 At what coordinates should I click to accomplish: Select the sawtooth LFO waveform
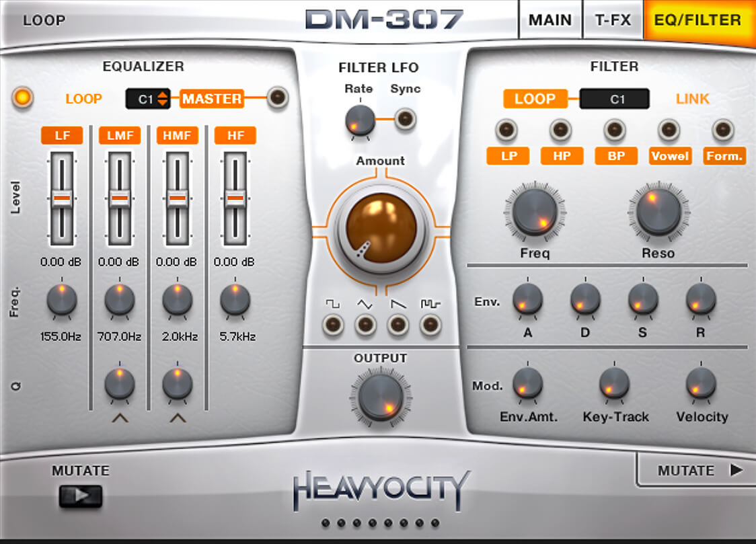(x=398, y=325)
